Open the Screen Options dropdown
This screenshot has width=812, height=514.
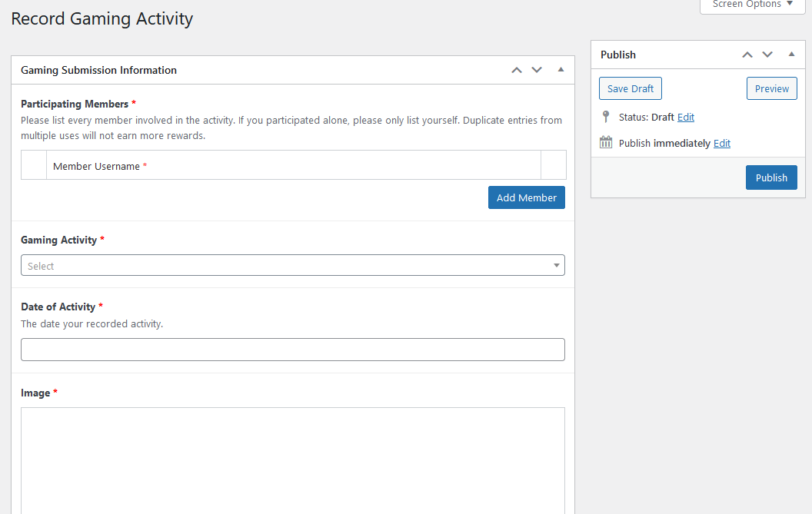752,5
